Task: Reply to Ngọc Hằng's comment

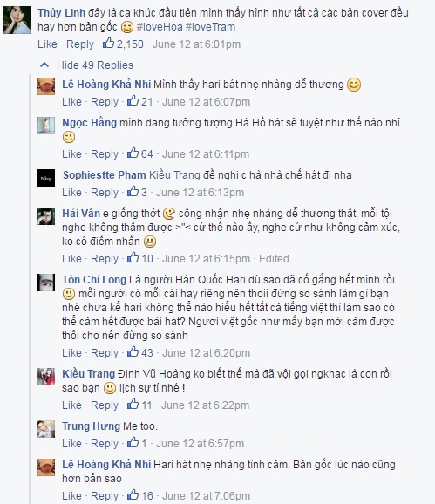Action: (x=105, y=154)
